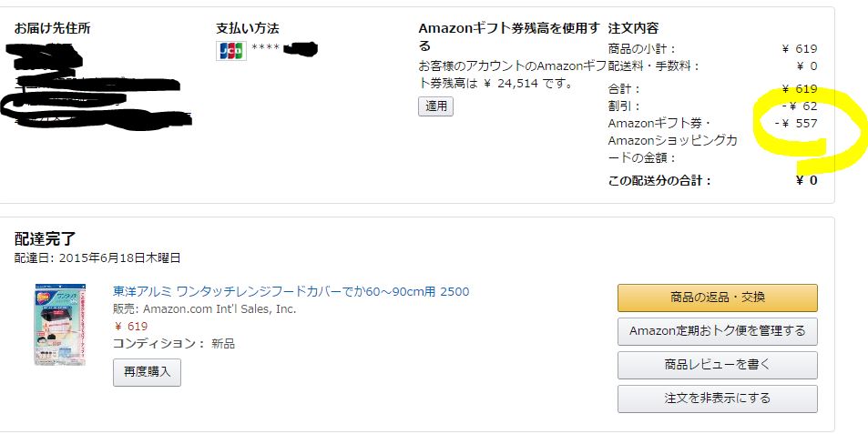Write a review via 商品レビューを書く
This screenshot has width=868, height=434.
tap(718, 365)
